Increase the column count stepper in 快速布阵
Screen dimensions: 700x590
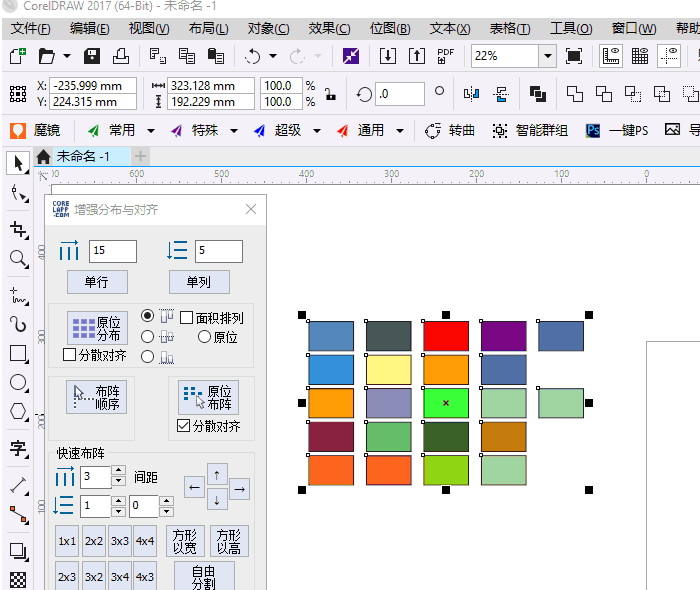pyautogui.click(x=118, y=470)
